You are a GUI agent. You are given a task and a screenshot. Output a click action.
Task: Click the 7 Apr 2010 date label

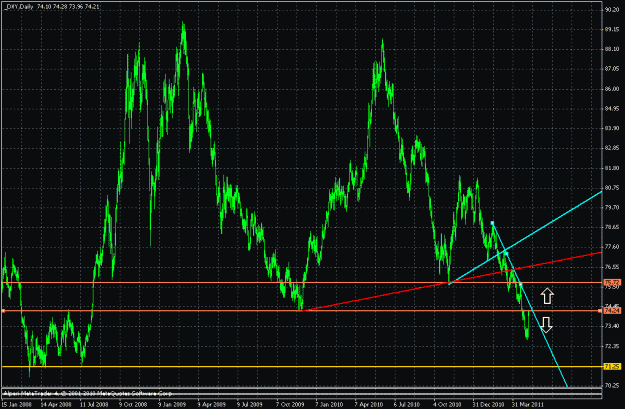[369, 404]
